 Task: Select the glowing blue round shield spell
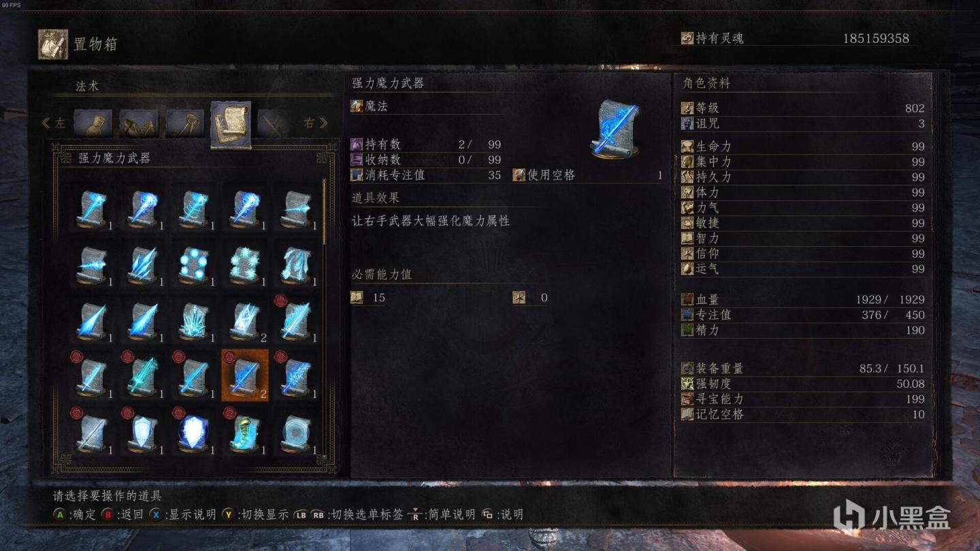tap(194, 431)
